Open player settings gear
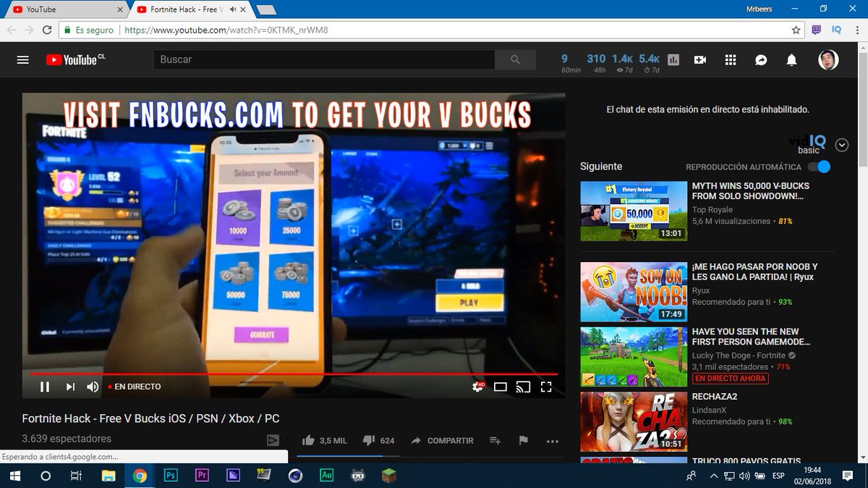 point(477,387)
